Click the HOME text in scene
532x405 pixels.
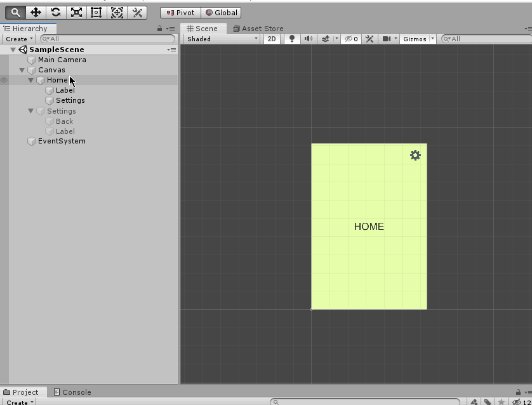point(369,227)
